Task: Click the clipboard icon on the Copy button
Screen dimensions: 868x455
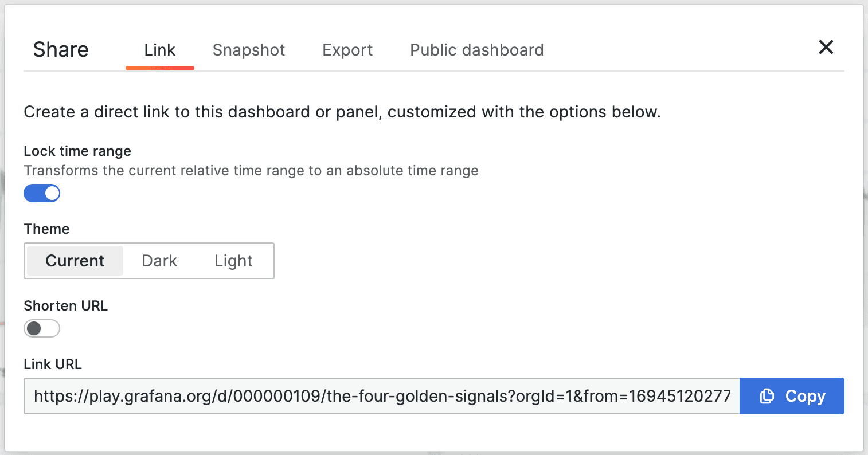Action: [x=767, y=395]
